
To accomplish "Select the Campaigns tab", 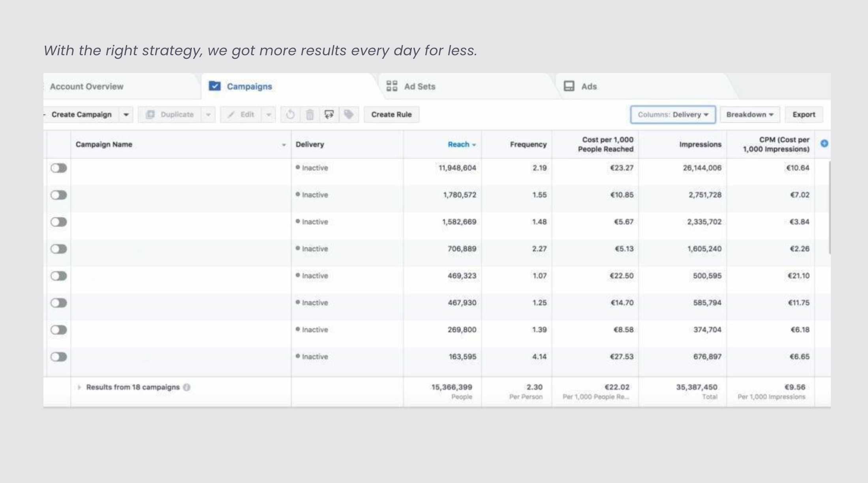I will (x=249, y=86).
